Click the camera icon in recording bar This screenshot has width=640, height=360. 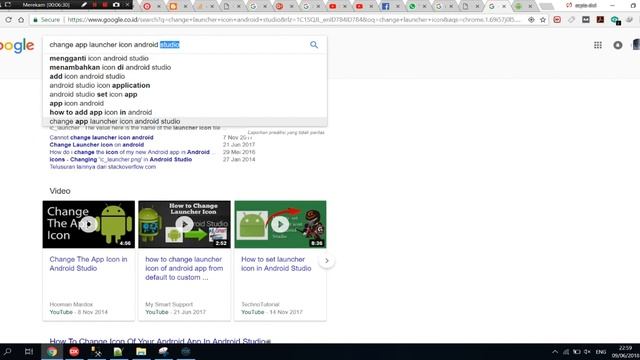tap(116, 5)
